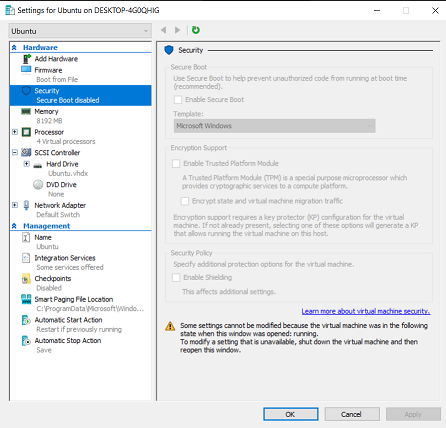Open Smart Paging File Location icon
This screenshot has width=446, height=428.
click(26, 299)
